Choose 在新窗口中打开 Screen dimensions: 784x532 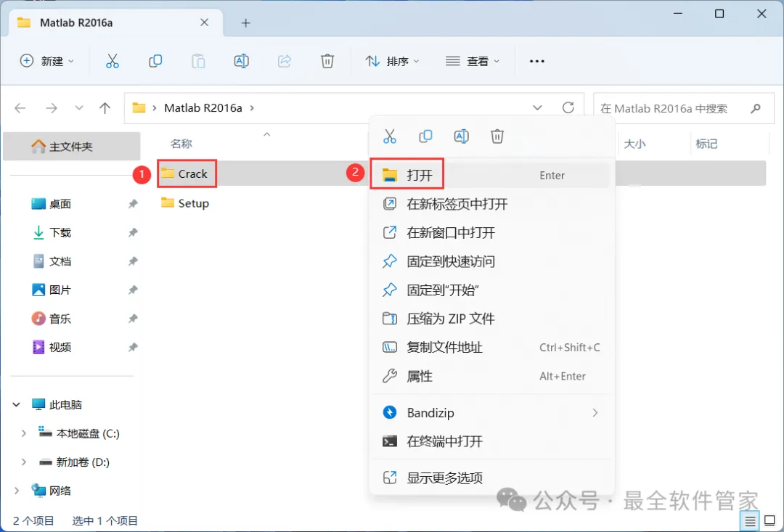pos(490,232)
